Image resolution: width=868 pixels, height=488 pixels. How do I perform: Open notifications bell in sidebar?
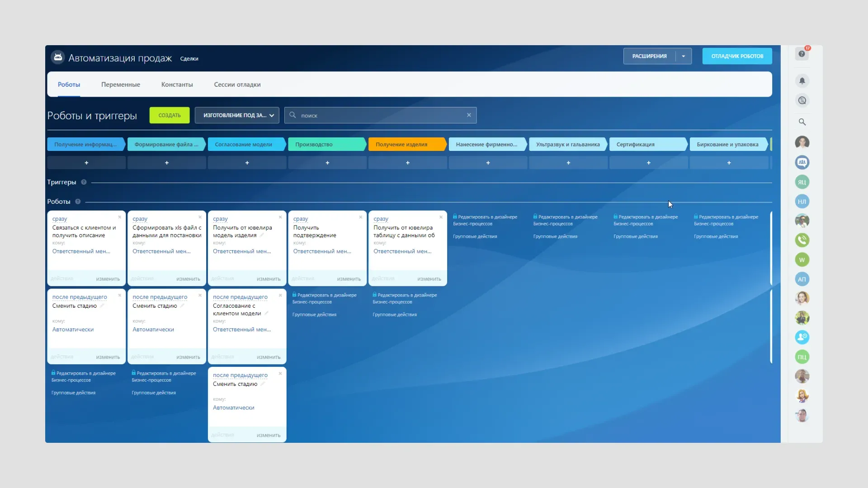pos(802,81)
